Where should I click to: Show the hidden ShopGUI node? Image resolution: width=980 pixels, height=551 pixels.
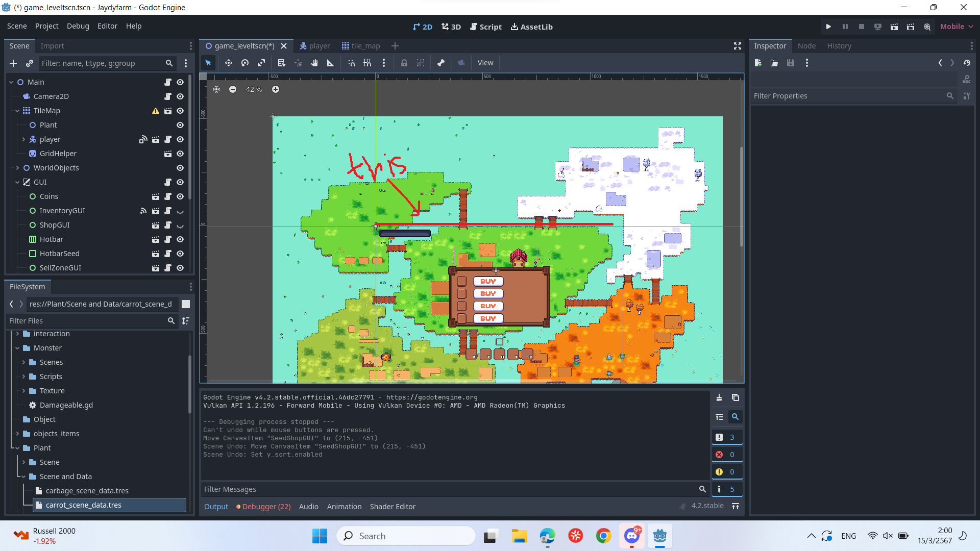pyautogui.click(x=180, y=225)
